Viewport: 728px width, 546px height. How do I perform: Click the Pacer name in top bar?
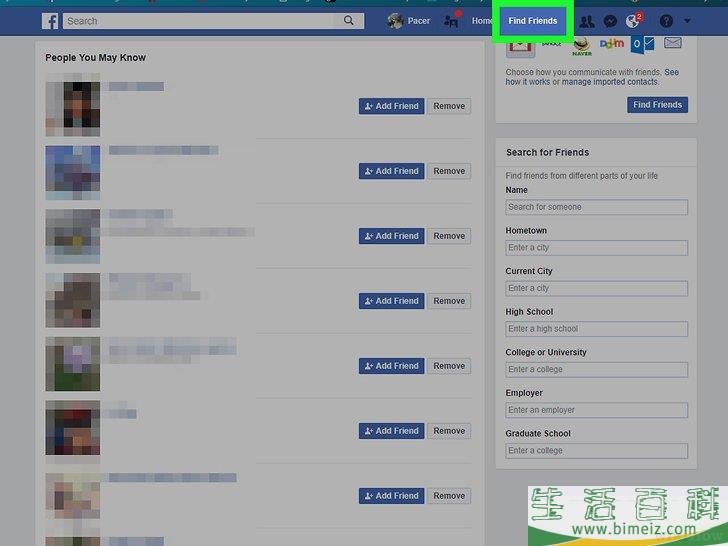418,21
